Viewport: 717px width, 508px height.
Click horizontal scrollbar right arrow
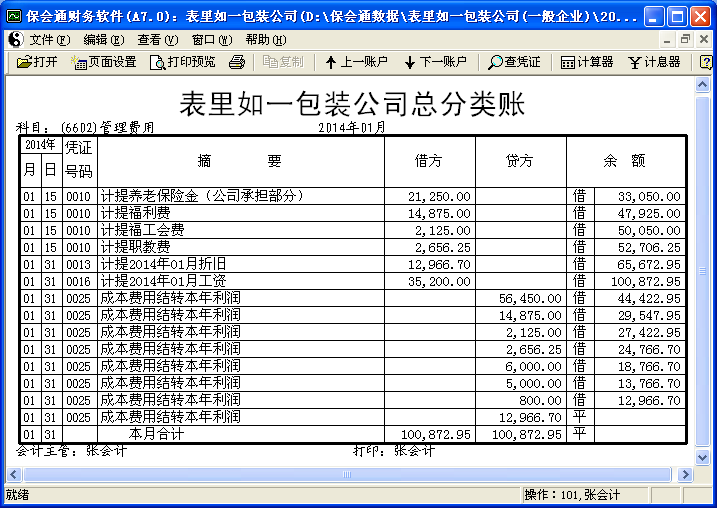pos(685,474)
